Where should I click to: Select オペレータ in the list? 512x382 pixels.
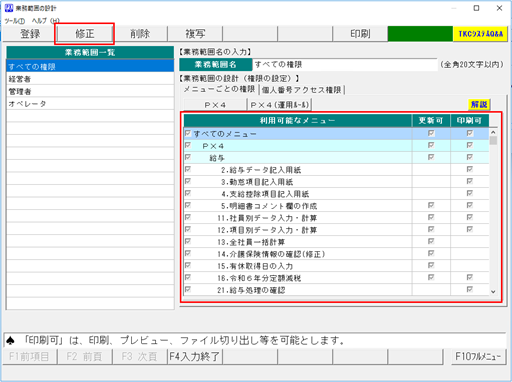90,104
